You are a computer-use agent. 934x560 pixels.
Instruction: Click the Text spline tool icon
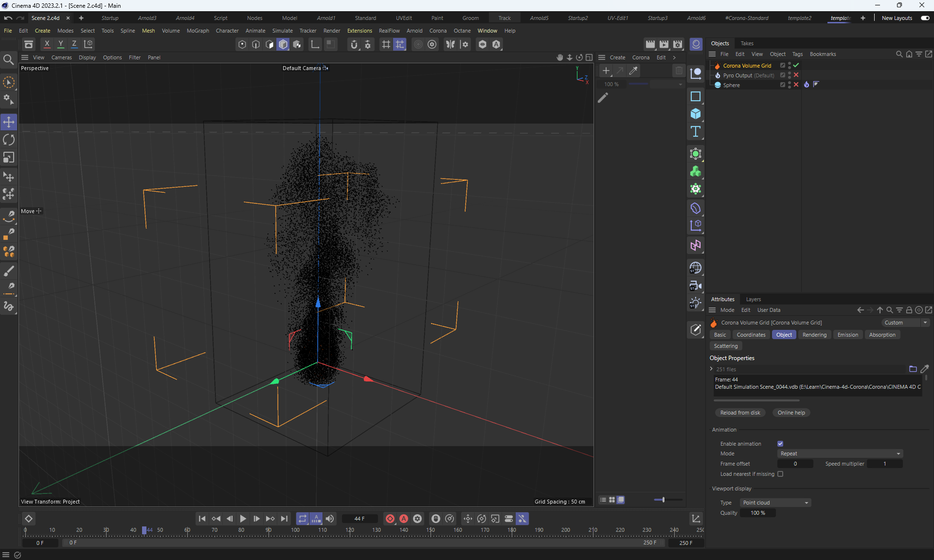(x=696, y=132)
